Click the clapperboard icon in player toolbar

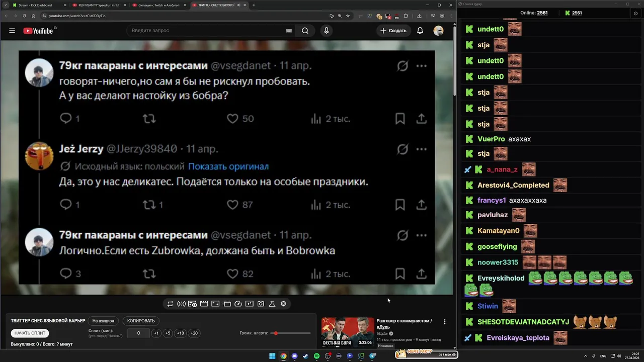(204, 304)
